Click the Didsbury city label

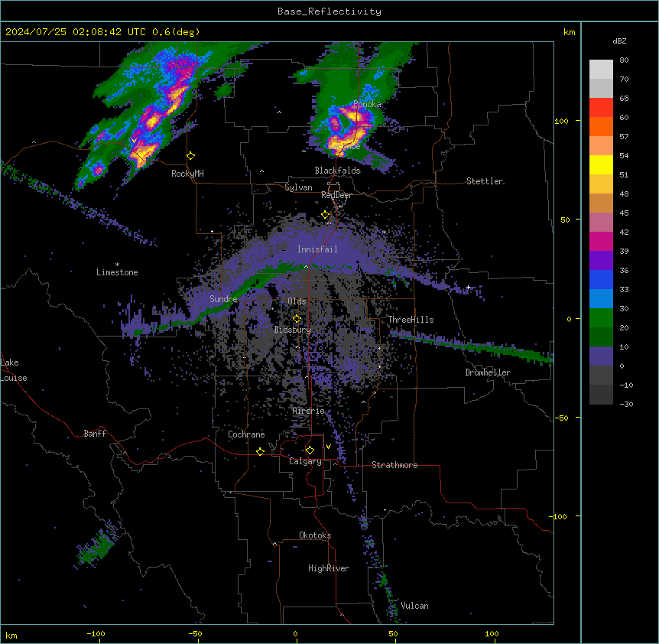pyautogui.click(x=293, y=330)
